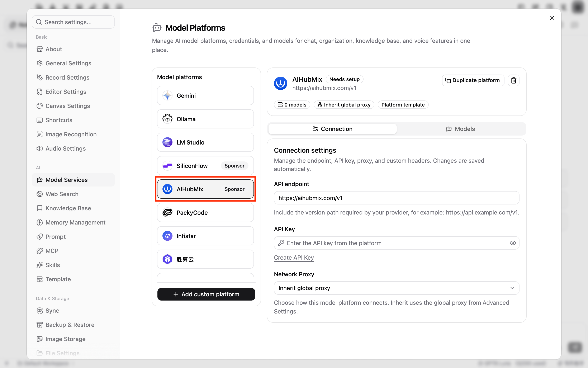Click into the API Key input
Screen dimensions: 588x368
click(396, 243)
